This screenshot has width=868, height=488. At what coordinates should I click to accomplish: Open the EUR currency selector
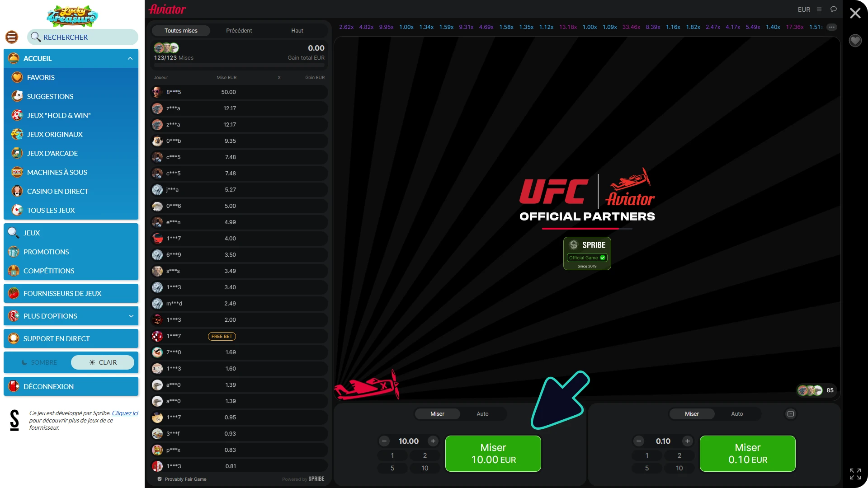(x=804, y=9)
